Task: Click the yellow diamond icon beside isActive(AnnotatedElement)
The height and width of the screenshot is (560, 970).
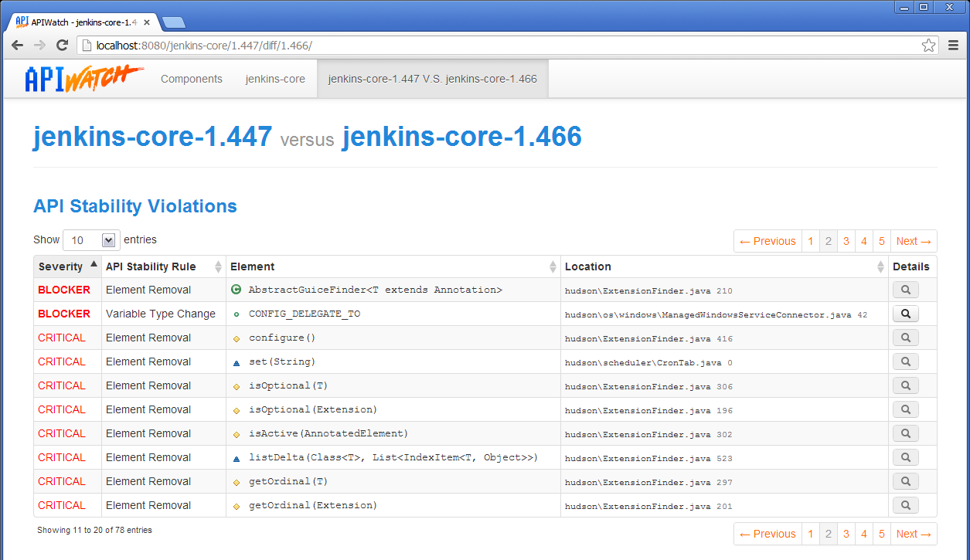Action: pyautogui.click(x=237, y=434)
